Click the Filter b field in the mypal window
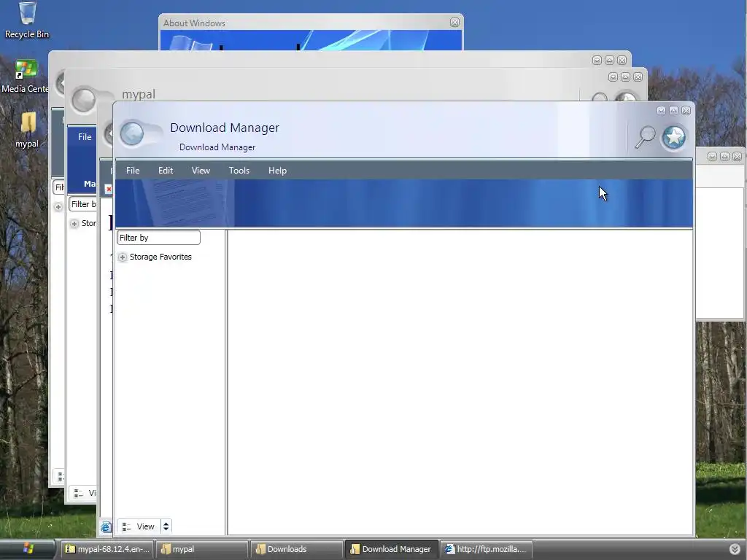Screen dimensions: 747x560 83,204
